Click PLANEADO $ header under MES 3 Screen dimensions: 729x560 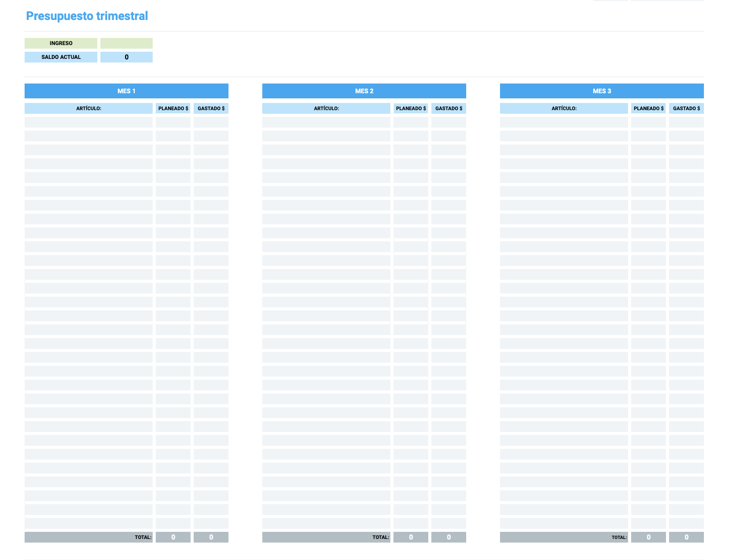point(649,108)
